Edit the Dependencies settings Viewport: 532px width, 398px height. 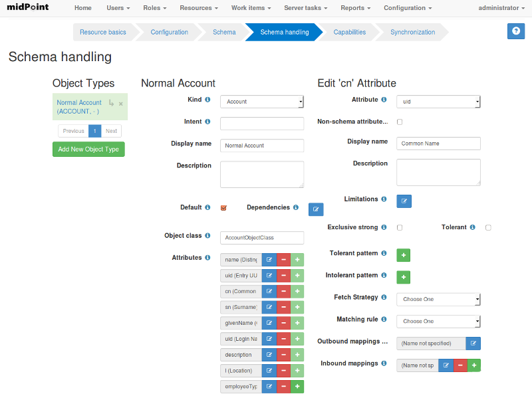[x=315, y=209]
